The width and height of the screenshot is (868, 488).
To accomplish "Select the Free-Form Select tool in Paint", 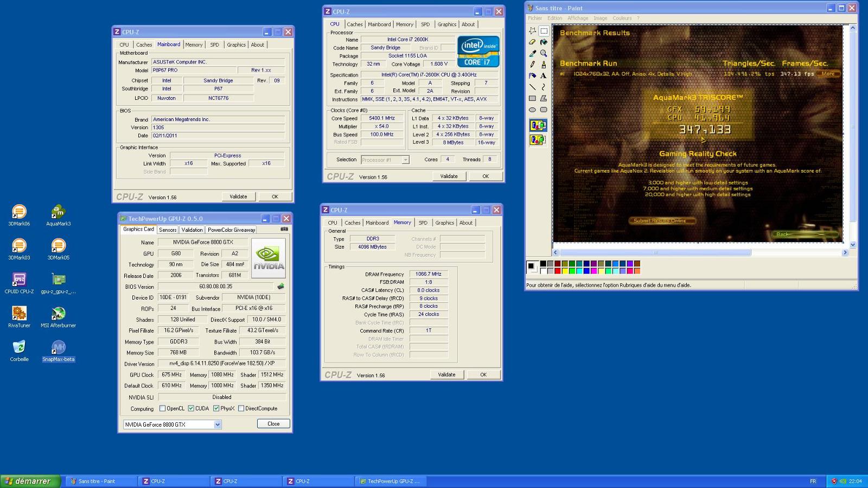I will (532, 31).
